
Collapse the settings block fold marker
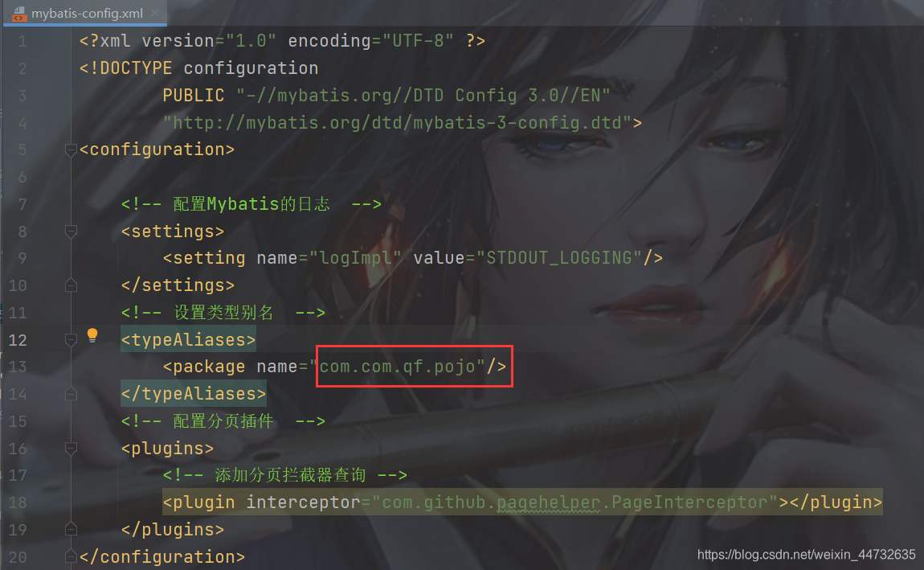pos(71,231)
